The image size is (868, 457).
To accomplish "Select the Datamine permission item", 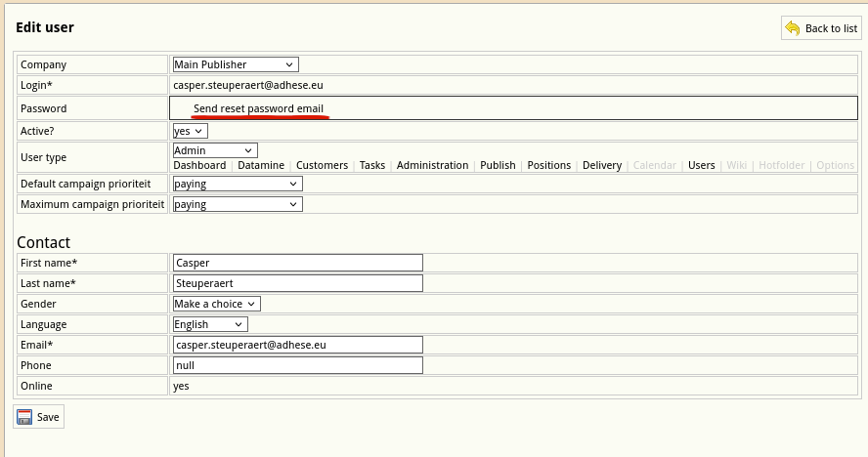I will click(x=261, y=165).
